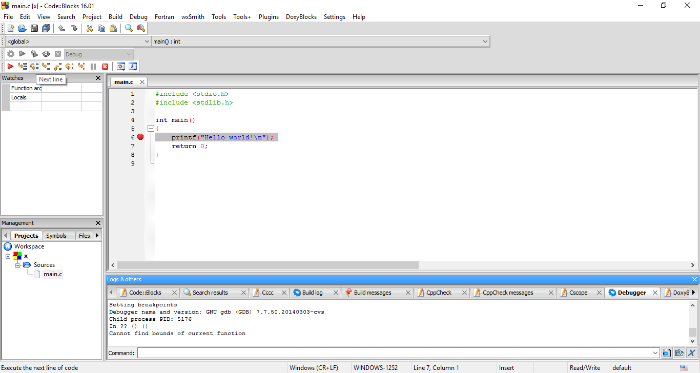
Task: Open Replace with the red magnifier icon
Action: click(x=141, y=28)
